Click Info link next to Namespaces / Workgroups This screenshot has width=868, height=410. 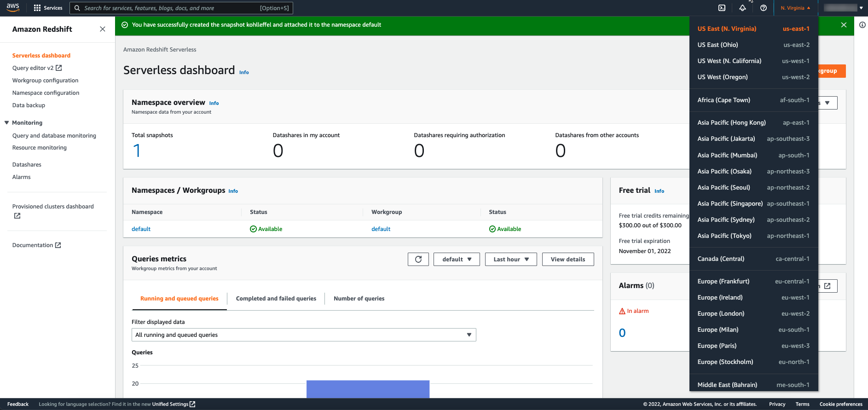[233, 191]
